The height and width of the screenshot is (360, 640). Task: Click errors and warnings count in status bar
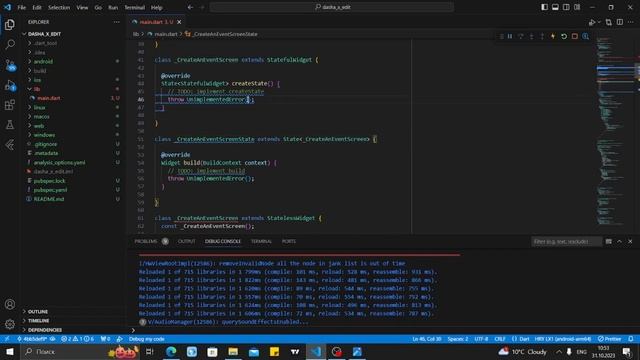pyautogui.click(x=78, y=339)
